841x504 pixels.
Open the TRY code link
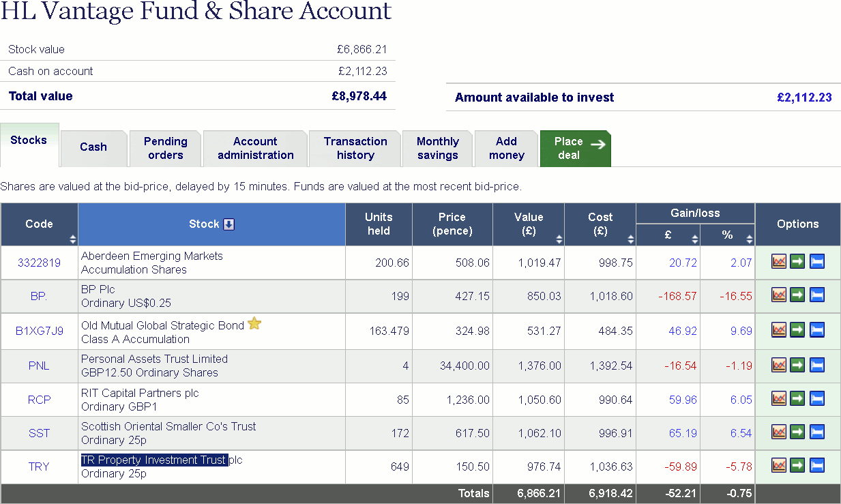point(39,467)
